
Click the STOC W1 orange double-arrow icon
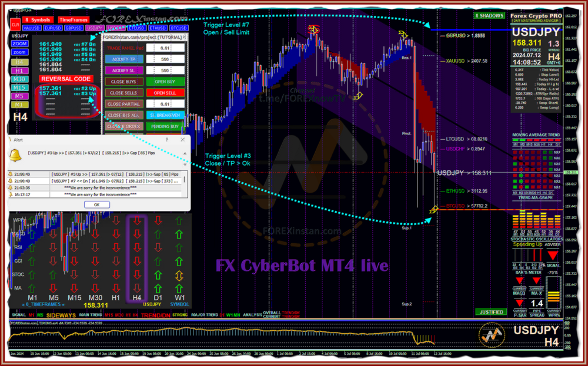click(179, 276)
